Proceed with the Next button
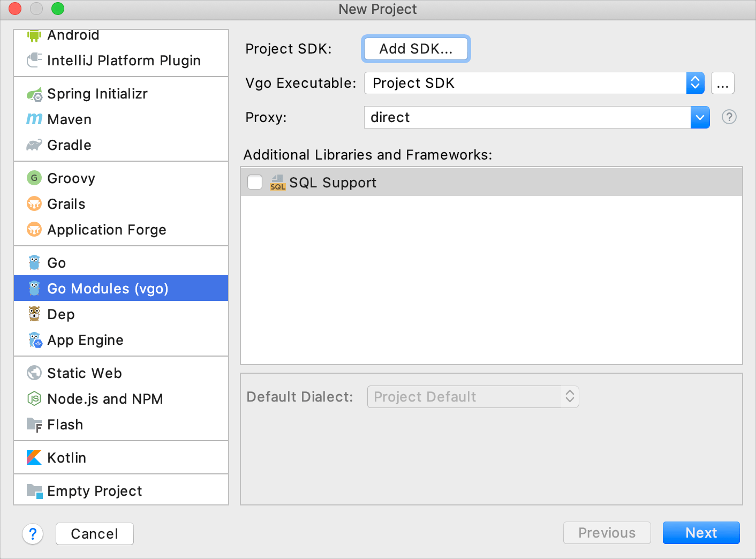The height and width of the screenshot is (559, 756). (701, 533)
